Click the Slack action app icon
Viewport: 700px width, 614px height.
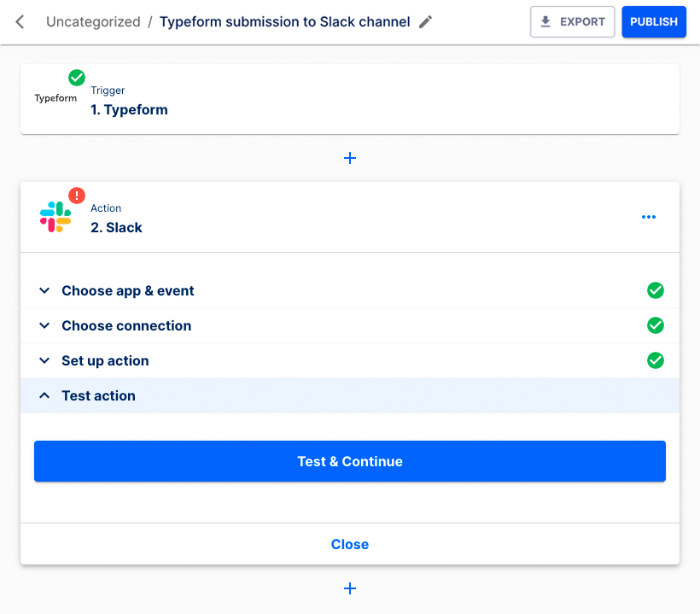coord(56,216)
